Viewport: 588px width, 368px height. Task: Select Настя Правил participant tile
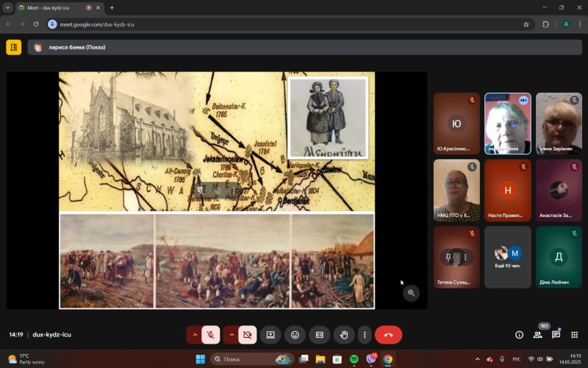508,191
